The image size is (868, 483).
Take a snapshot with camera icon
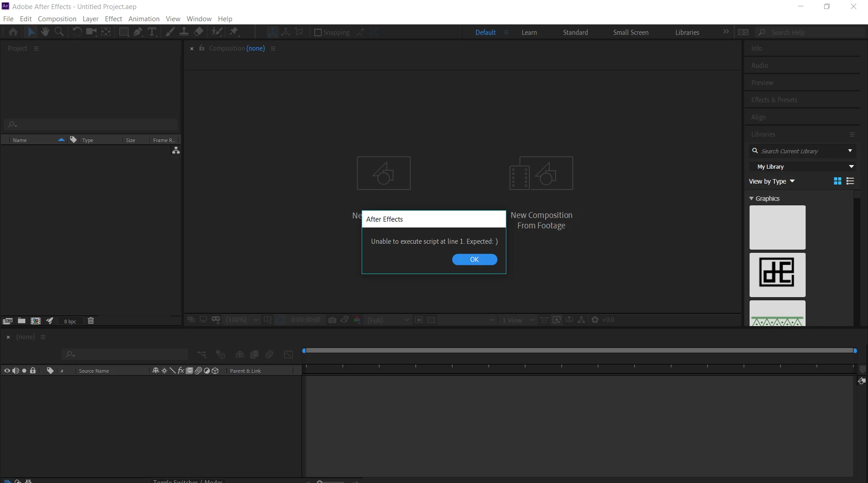(x=332, y=320)
